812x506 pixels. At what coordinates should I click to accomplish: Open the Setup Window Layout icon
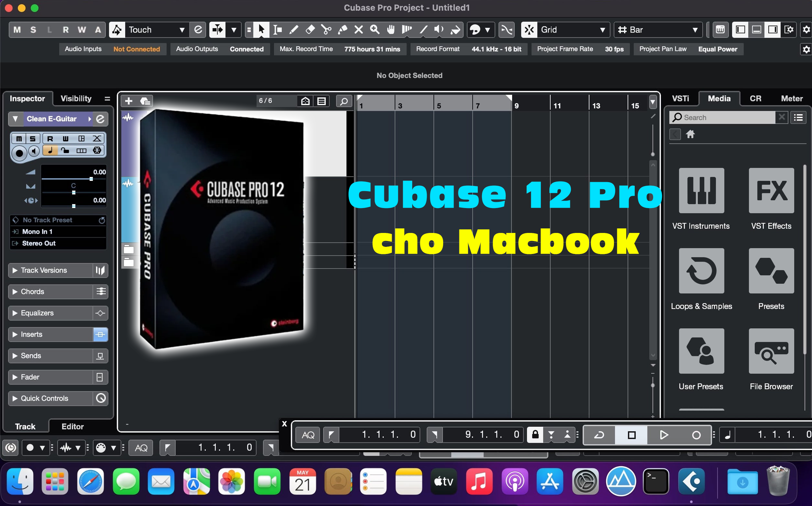click(x=789, y=30)
